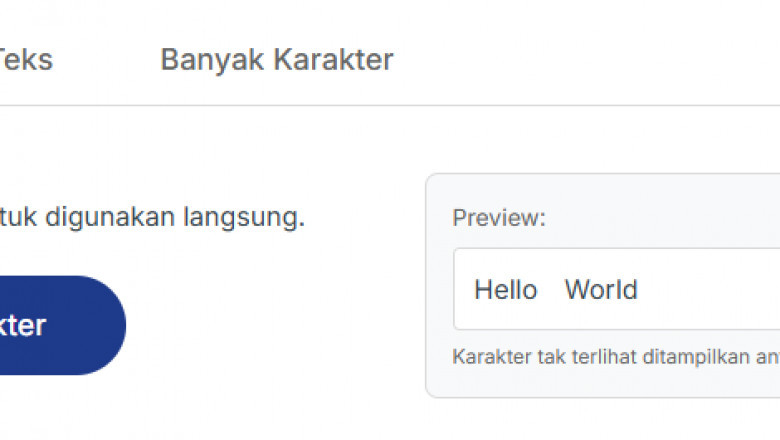
Task: Click the dark blue button ending in 'kter'
Action: click(x=63, y=325)
